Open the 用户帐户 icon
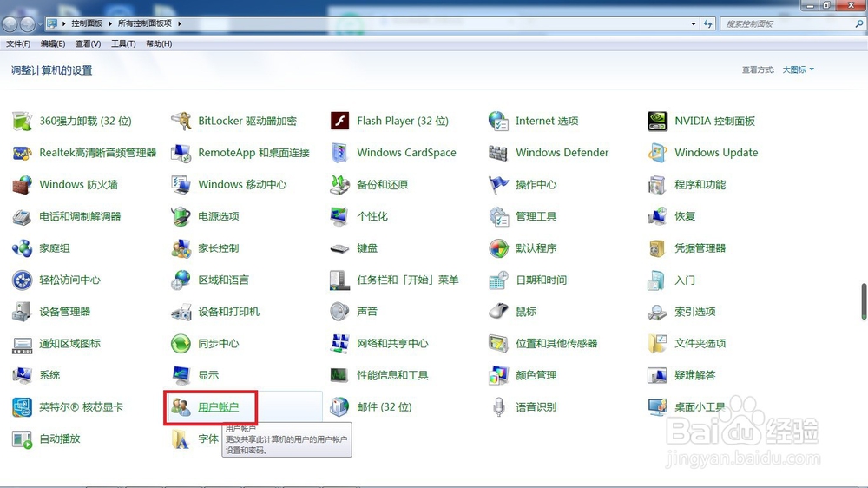 [x=181, y=406]
